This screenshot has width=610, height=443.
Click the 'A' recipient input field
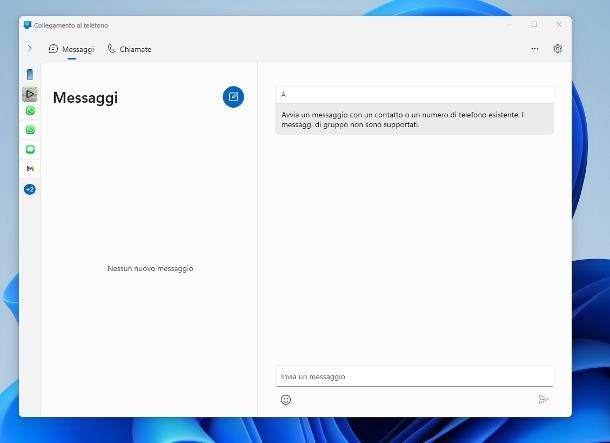[x=414, y=95]
